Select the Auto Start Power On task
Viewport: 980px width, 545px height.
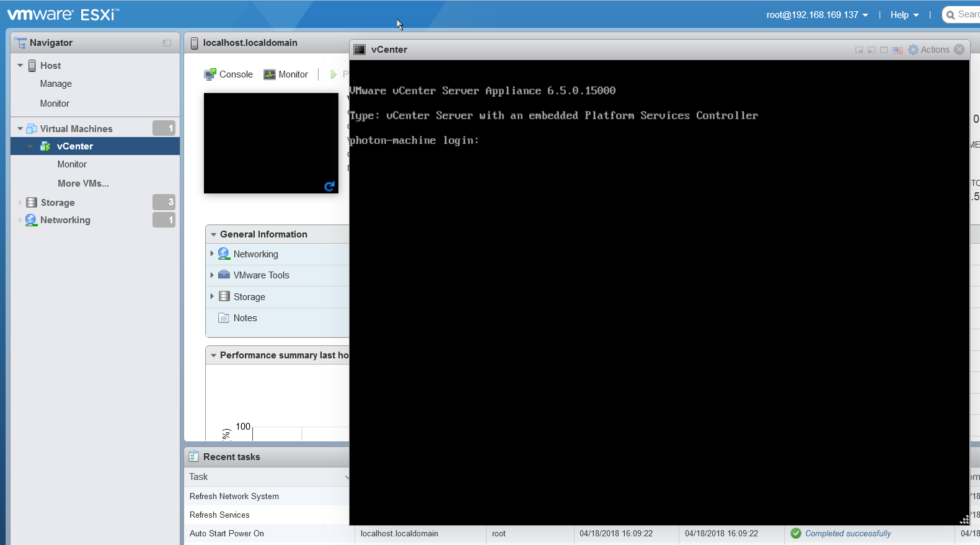tap(227, 534)
